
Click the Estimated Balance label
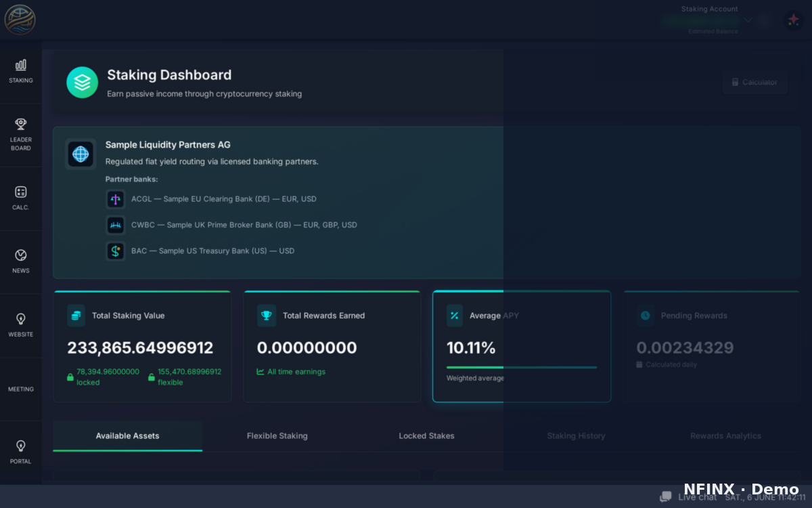click(x=713, y=31)
